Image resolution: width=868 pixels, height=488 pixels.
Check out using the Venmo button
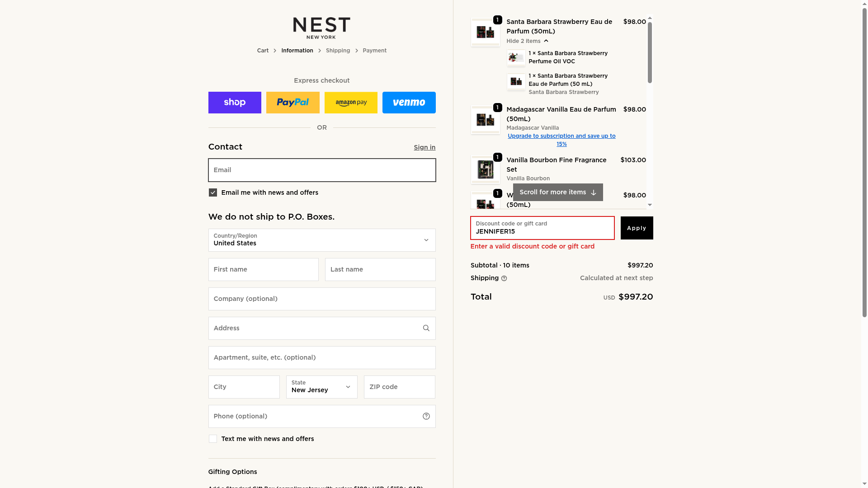(x=409, y=103)
